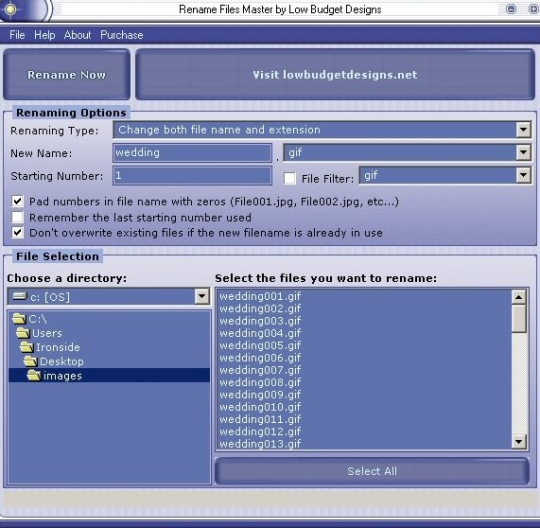540x528 pixels.
Task: Click file list scrollbar down arrow
Action: click(519, 441)
